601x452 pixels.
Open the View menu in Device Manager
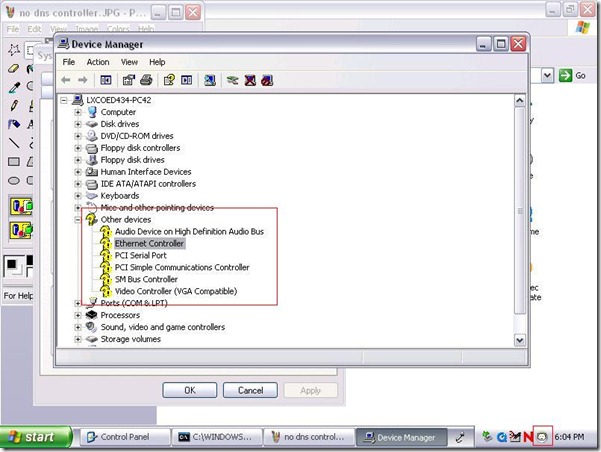pyautogui.click(x=129, y=62)
